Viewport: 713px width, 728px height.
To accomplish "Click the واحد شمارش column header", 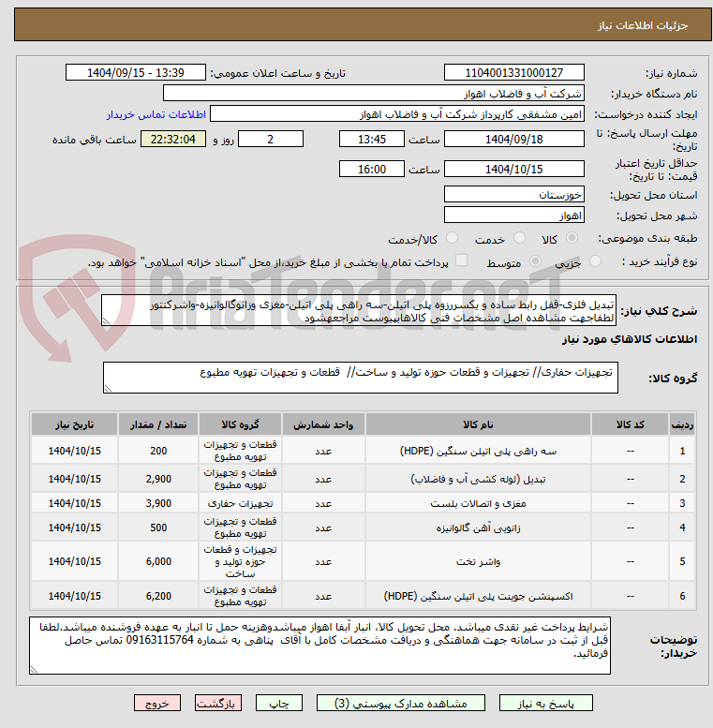I will click(323, 424).
